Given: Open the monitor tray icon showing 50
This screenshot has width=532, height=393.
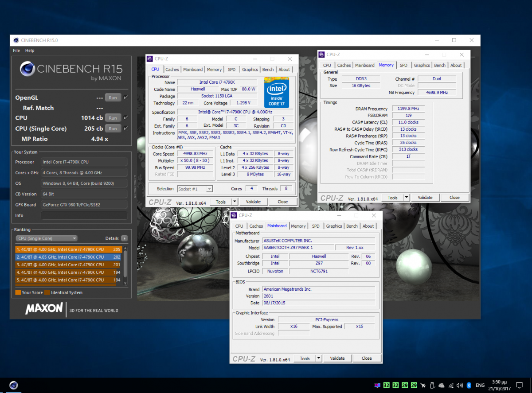Looking at the screenshot, I should (377, 385).
